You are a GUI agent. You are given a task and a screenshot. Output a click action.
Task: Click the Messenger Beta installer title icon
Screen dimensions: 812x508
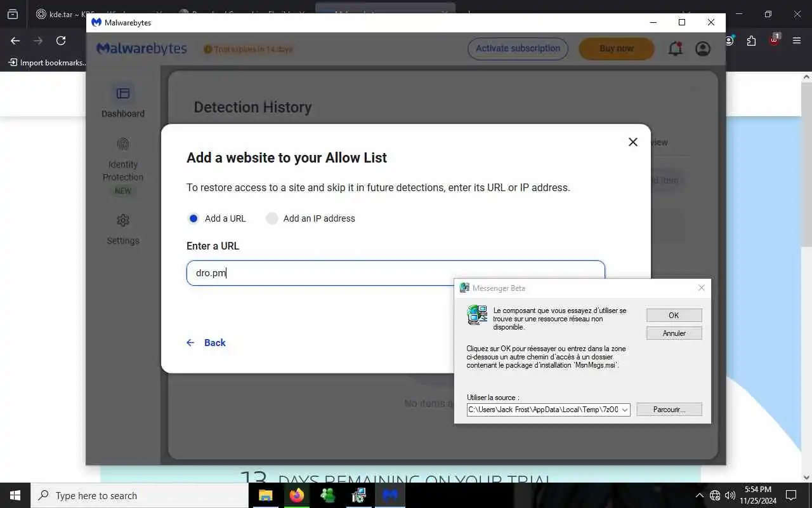point(464,288)
